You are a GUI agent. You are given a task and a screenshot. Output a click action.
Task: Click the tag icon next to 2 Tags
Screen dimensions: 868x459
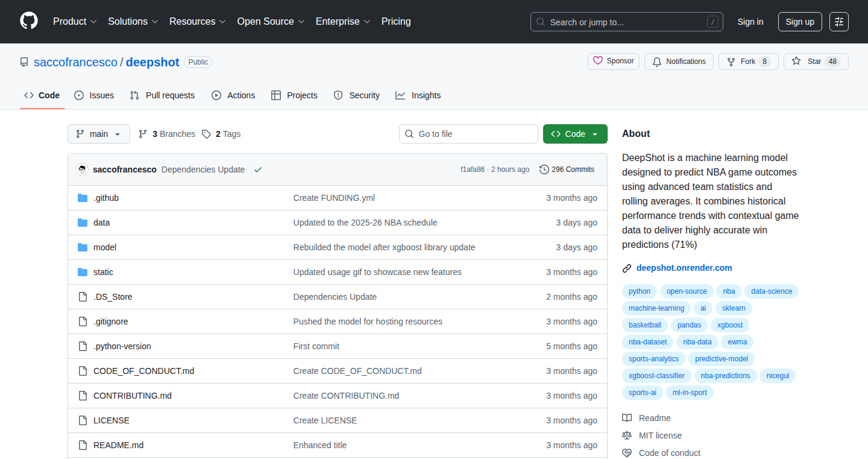[x=206, y=134]
